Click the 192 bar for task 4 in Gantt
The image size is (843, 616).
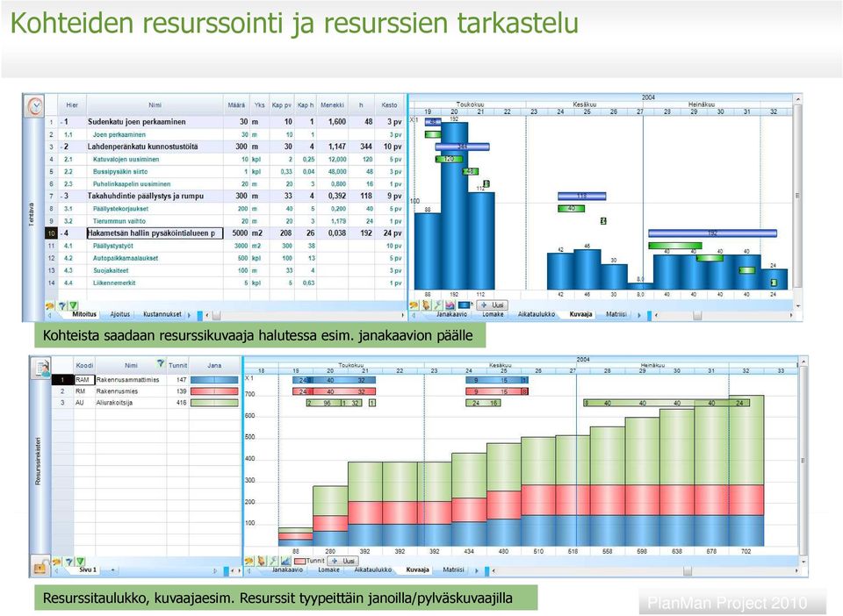coord(712,233)
